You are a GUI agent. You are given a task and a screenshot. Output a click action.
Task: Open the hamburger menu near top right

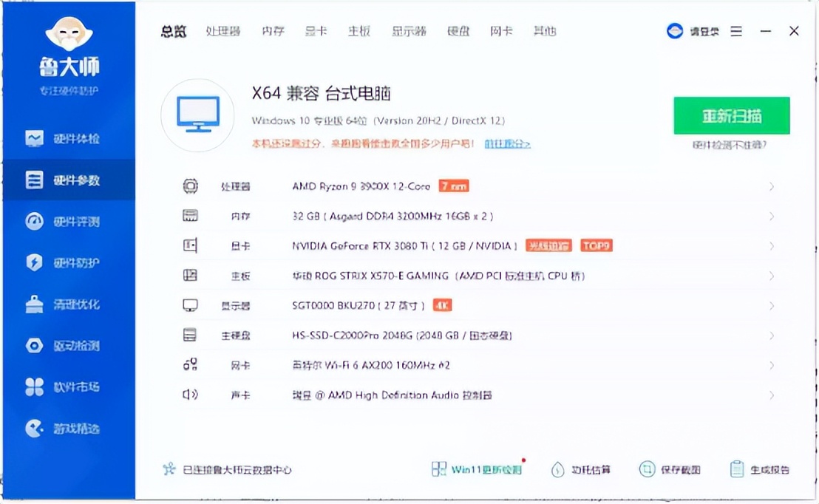point(736,31)
